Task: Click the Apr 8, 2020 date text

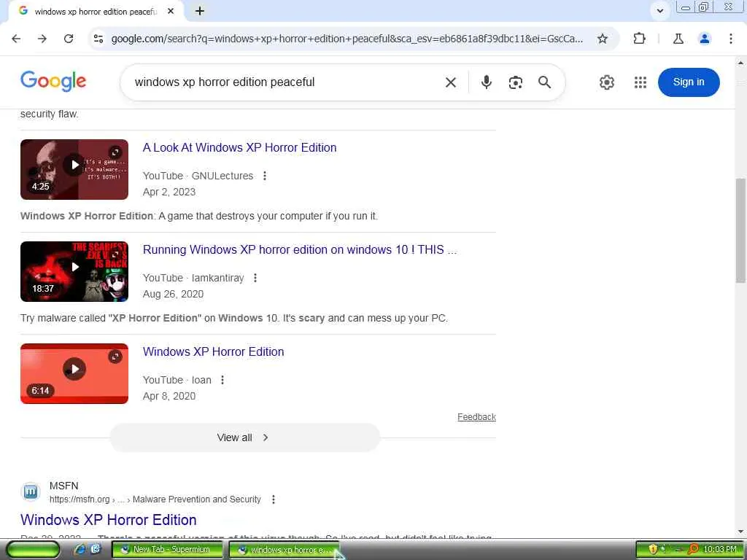Action: coord(169,396)
